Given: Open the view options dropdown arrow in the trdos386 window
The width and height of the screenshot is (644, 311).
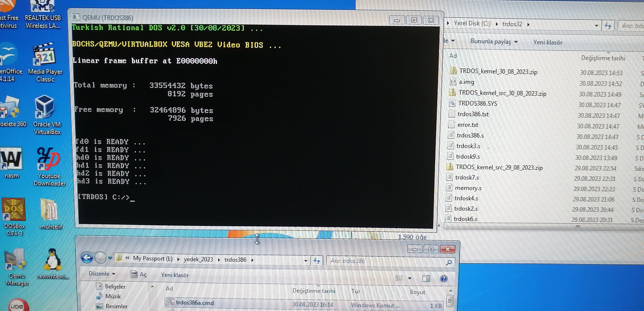Looking at the screenshot, I should [409, 278].
